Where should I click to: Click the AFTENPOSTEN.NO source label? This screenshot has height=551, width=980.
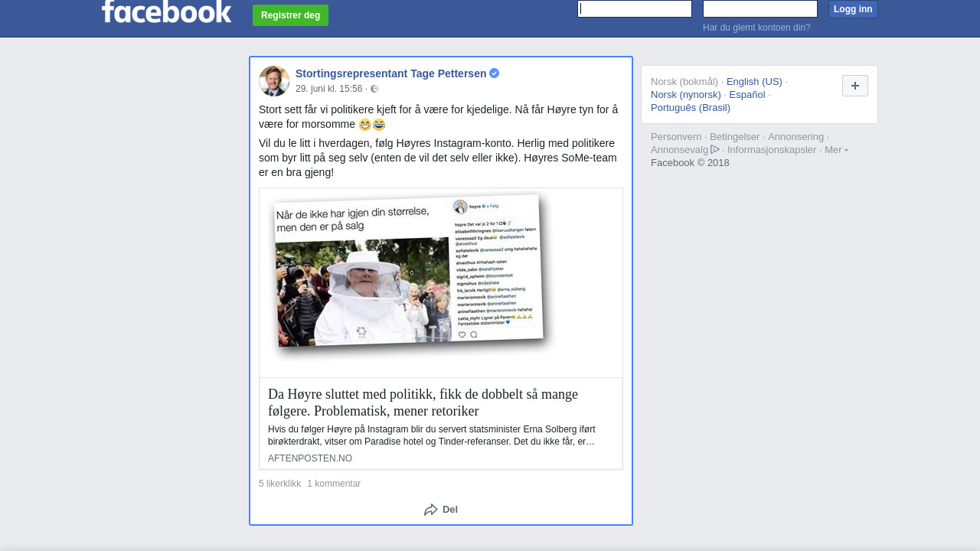310,458
